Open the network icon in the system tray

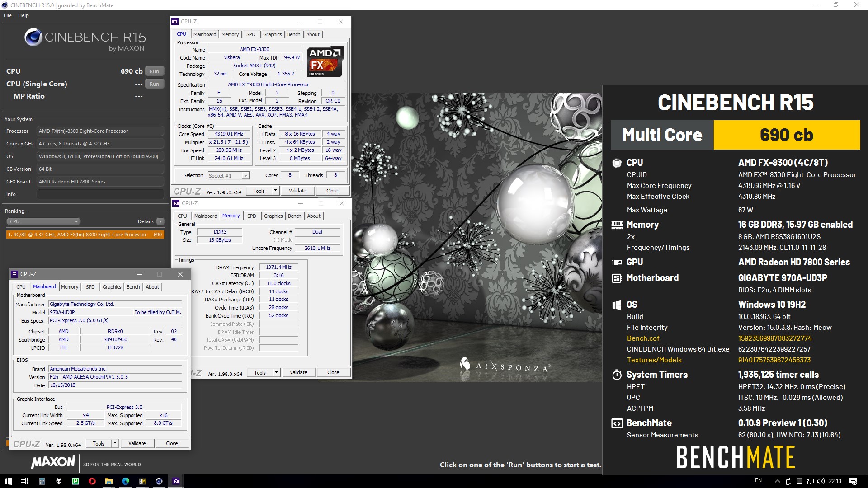click(x=810, y=481)
